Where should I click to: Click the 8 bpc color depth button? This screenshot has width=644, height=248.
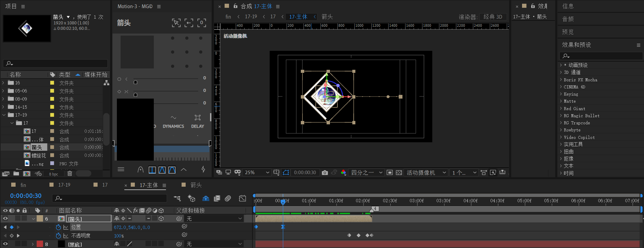tap(54, 174)
